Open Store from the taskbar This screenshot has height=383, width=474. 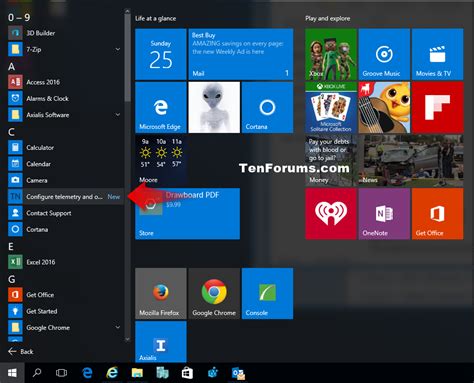click(187, 373)
